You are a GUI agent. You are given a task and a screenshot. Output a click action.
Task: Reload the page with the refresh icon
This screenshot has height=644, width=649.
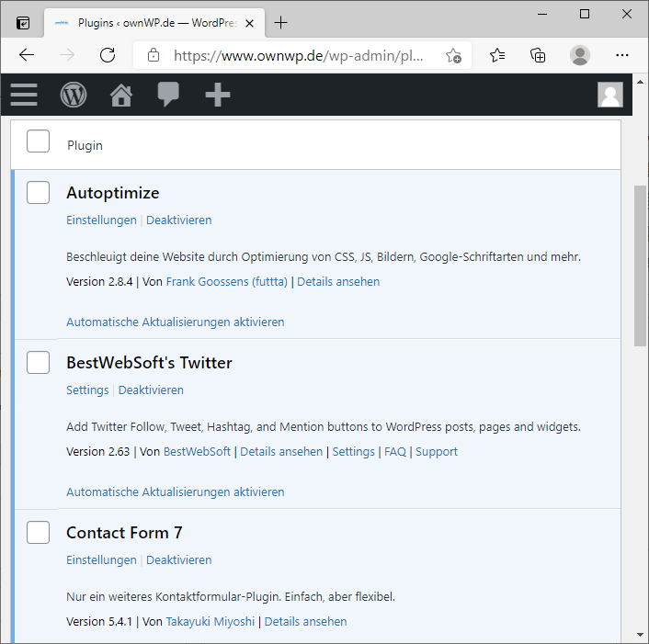tap(108, 55)
